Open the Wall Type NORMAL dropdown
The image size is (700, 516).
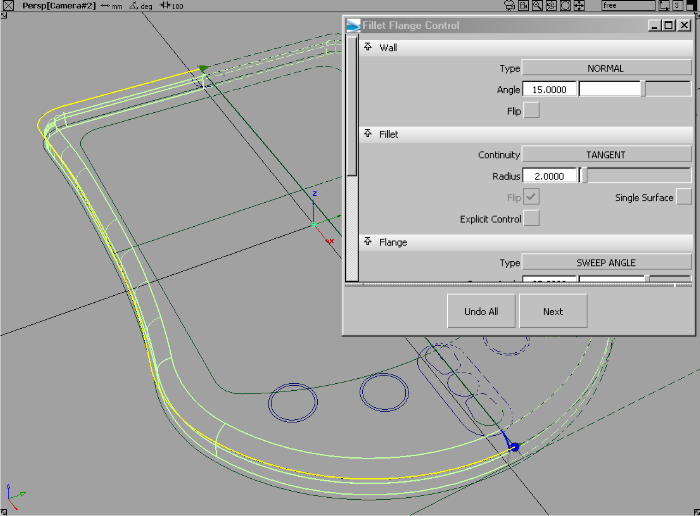(607, 68)
